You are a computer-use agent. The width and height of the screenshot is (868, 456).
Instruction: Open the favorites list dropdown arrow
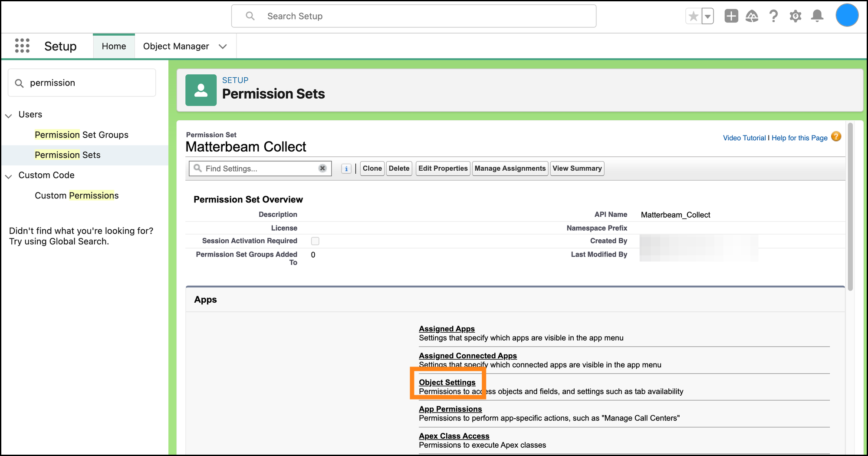(708, 17)
